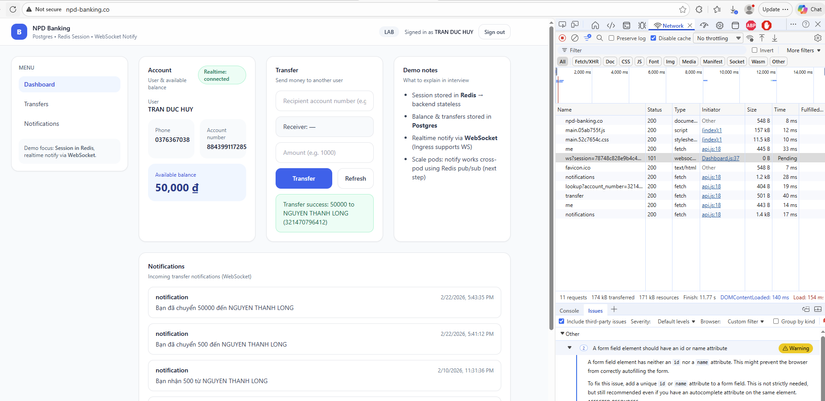This screenshot has width=825, height=401.
Task: Enable Preserve log checkbox
Action: pos(611,38)
